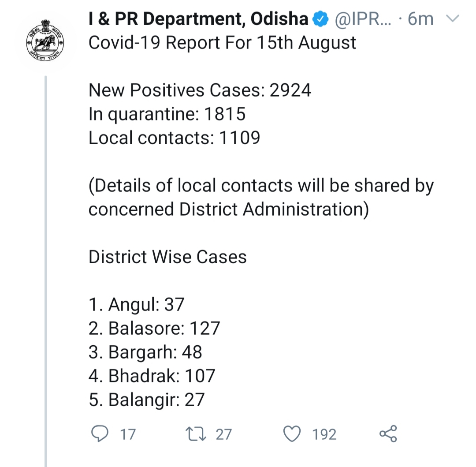Click the @IPR... account handle

[x=362, y=19]
